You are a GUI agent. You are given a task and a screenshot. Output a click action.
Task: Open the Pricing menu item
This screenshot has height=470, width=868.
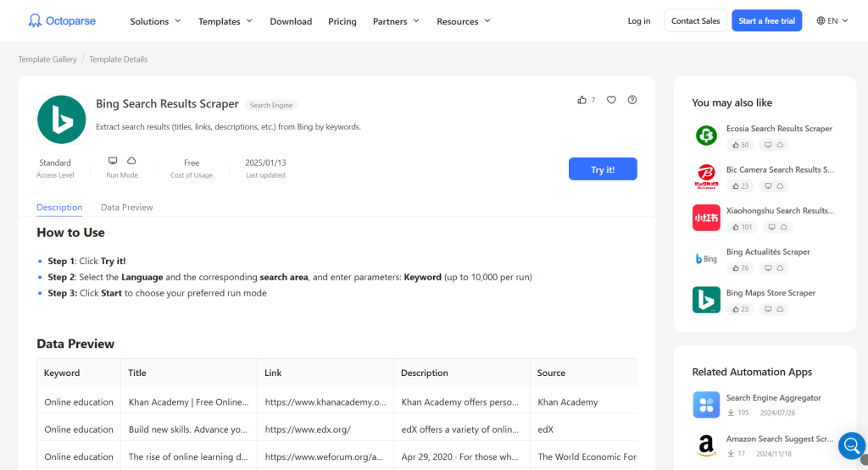342,21
